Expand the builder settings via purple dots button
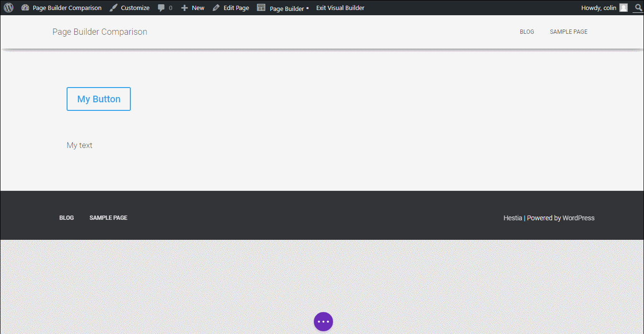This screenshot has width=644, height=334. point(323,321)
